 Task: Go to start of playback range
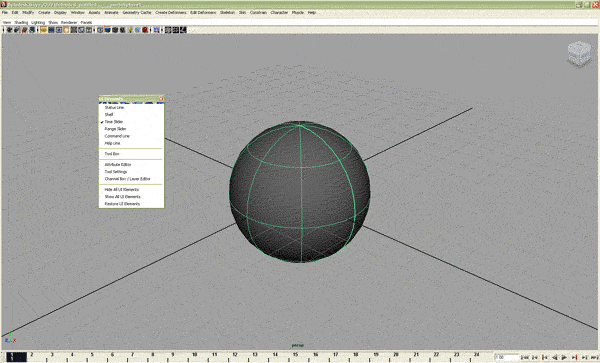[x=526, y=357]
